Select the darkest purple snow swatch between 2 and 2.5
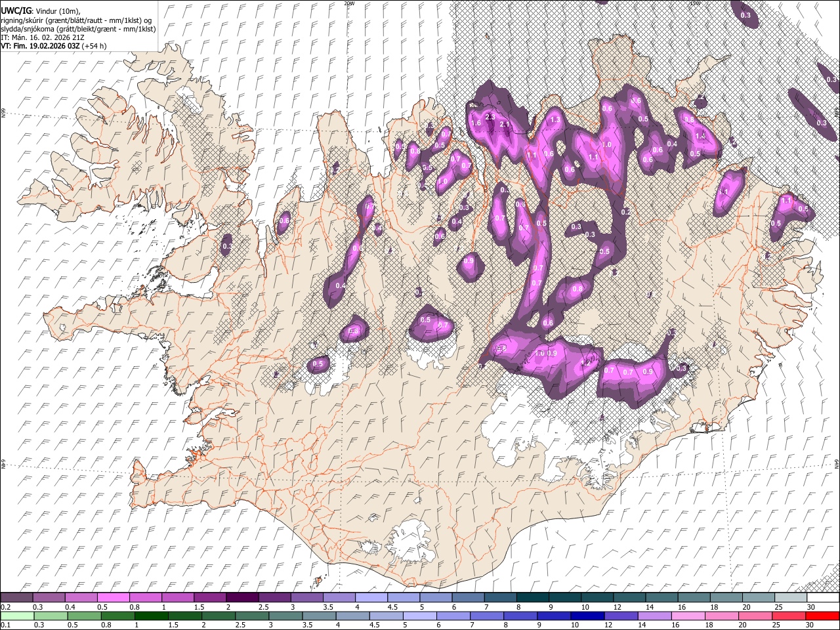This screenshot has width=840, height=630. [242, 598]
